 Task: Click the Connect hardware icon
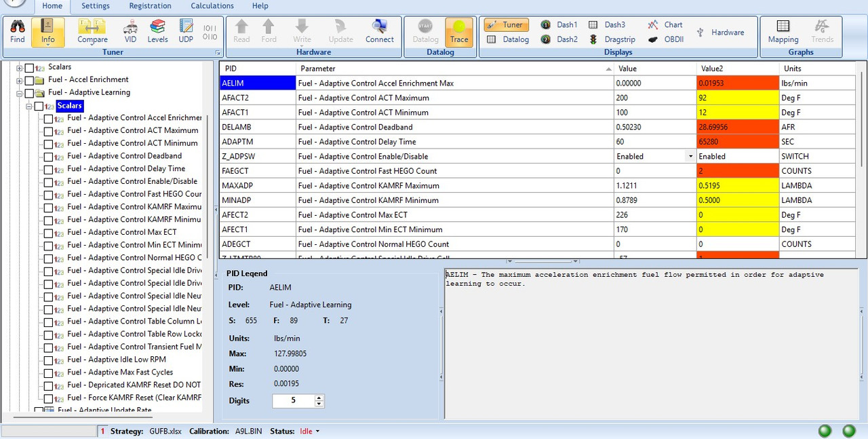380,31
